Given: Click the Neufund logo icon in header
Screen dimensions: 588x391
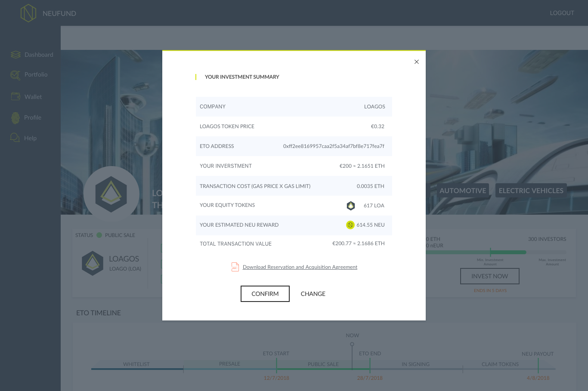Looking at the screenshot, I should (x=28, y=13).
